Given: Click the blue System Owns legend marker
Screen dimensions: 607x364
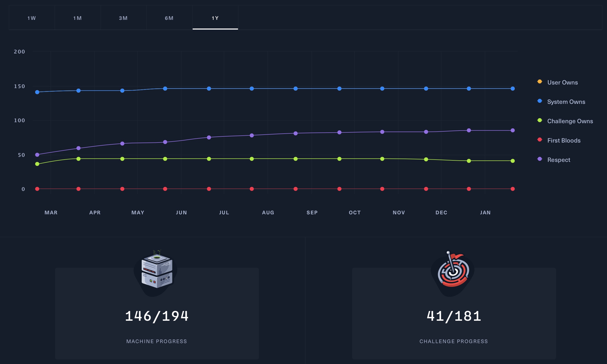Looking at the screenshot, I should click(539, 101).
